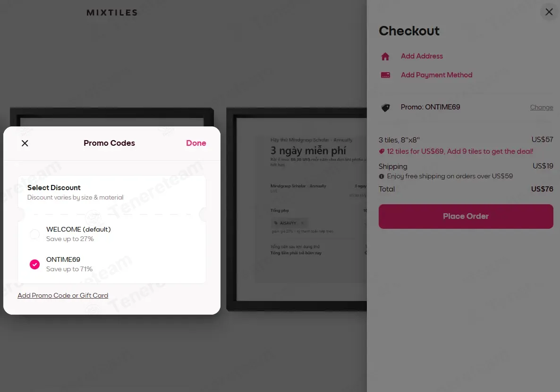Click the free shipping info icon
This screenshot has height=392, width=560.
click(x=382, y=176)
